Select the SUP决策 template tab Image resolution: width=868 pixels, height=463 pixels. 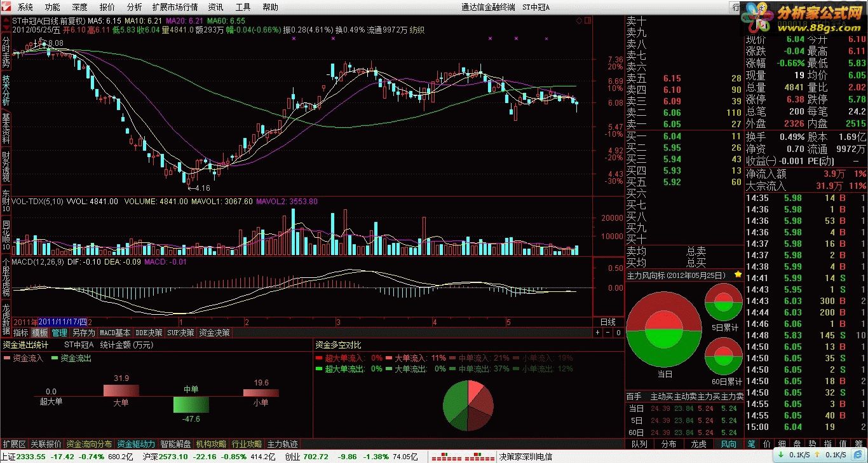coord(180,333)
